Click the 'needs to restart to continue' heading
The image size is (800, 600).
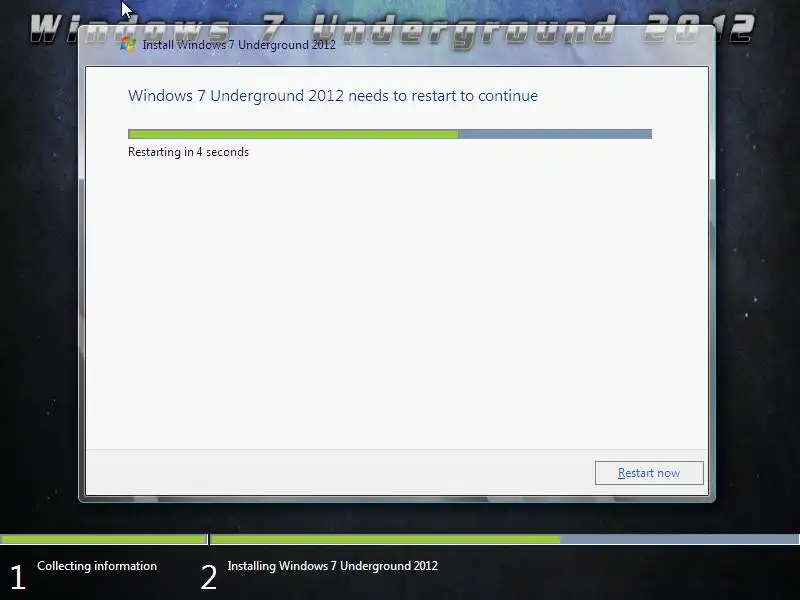tap(333, 96)
